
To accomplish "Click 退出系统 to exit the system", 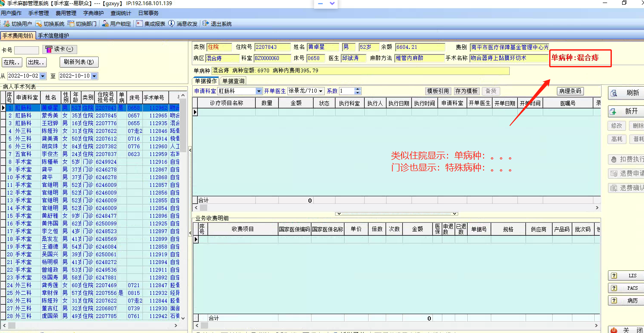I will [217, 24].
